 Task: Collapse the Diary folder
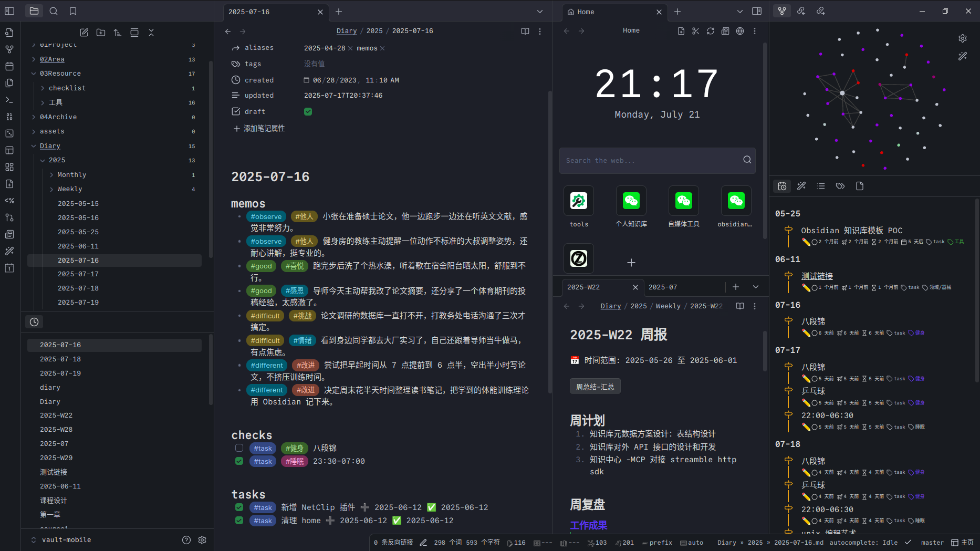34,146
